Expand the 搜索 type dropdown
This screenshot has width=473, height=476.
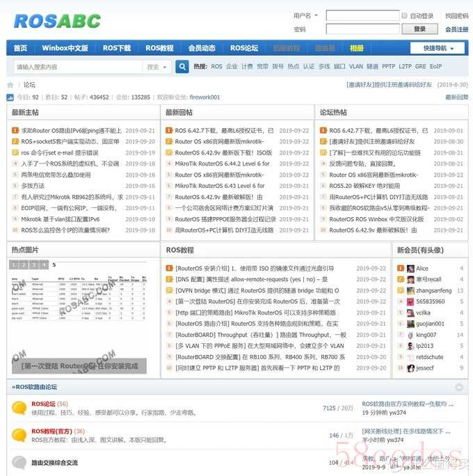click(x=157, y=67)
